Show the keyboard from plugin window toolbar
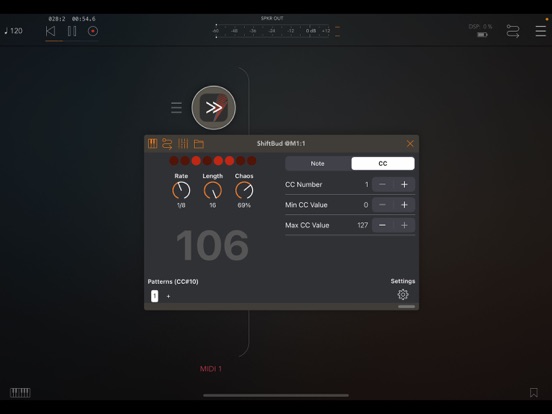This screenshot has height=414, width=552. [x=152, y=144]
